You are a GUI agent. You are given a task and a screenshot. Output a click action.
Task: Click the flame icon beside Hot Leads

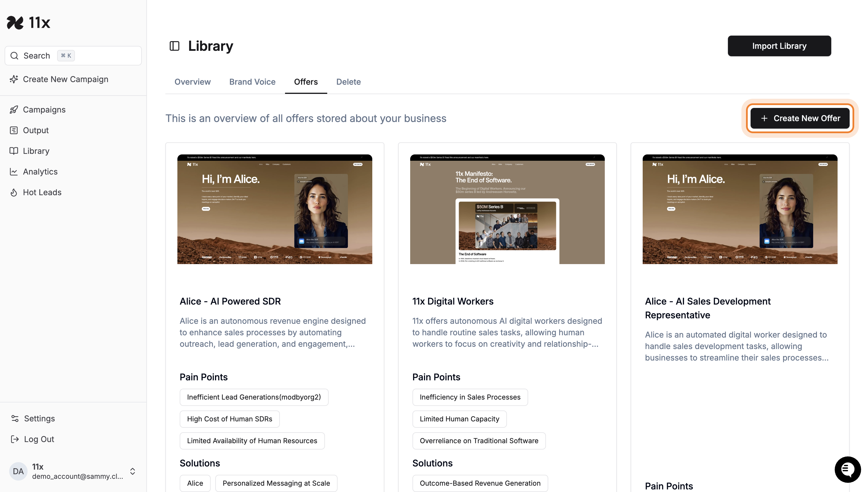(14, 192)
